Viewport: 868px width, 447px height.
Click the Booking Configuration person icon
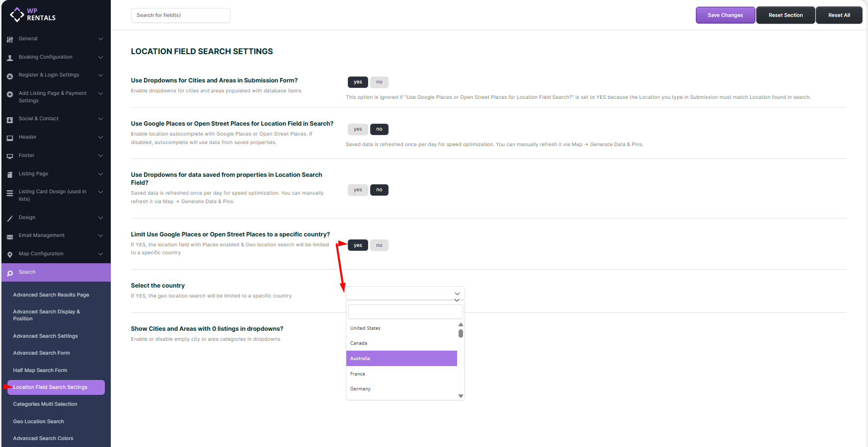pos(10,58)
